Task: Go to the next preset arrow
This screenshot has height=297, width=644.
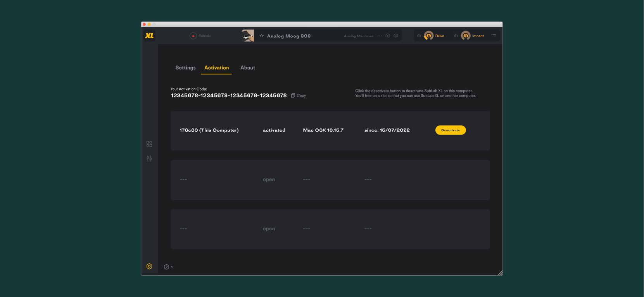Action: [396, 36]
